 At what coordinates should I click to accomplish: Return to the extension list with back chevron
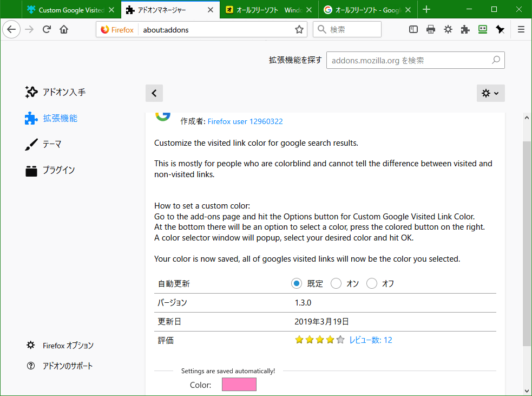click(154, 93)
